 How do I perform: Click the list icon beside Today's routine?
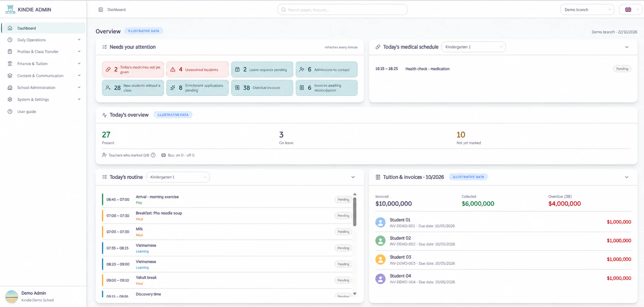pos(105,177)
